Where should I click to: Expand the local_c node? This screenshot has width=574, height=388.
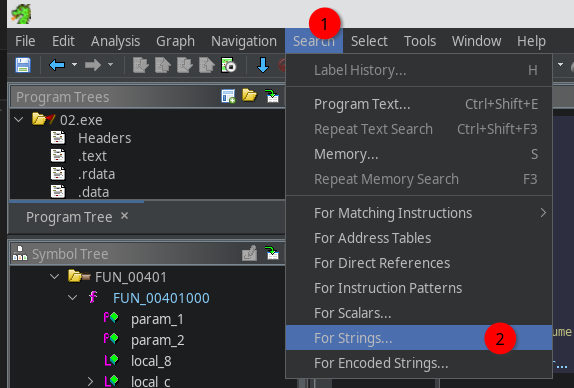pyautogui.click(x=90, y=382)
